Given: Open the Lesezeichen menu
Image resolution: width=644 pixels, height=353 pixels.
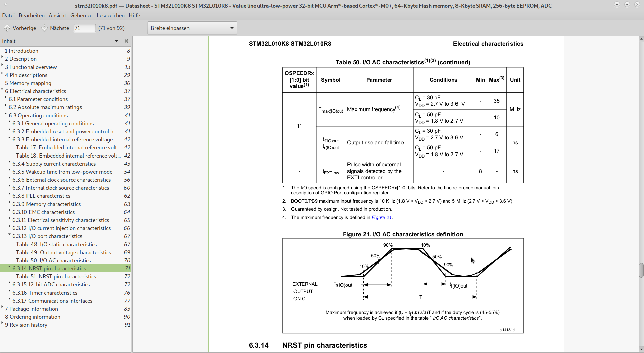Looking at the screenshot, I should click(x=111, y=15).
